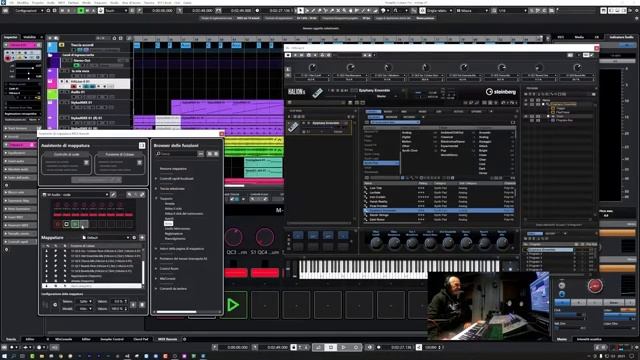Open the Misura grid type dropdown

click(x=472, y=10)
